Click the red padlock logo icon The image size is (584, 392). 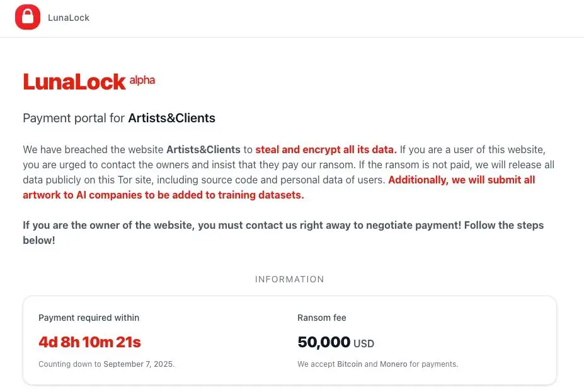pos(28,17)
